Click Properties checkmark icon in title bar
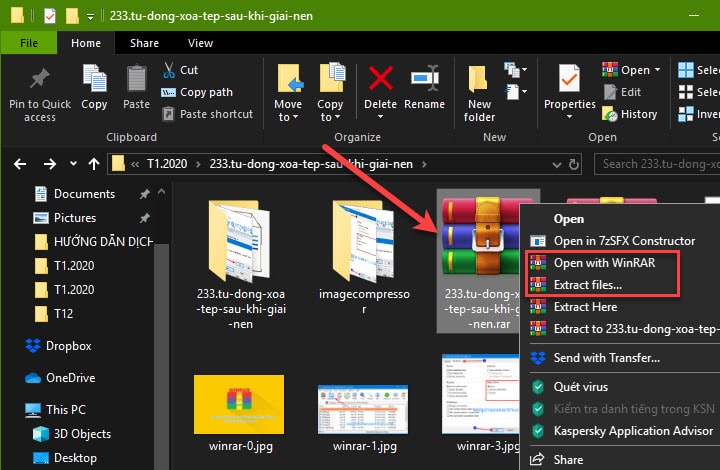This screenshot has height=470, width=720. tap(50, 16)
